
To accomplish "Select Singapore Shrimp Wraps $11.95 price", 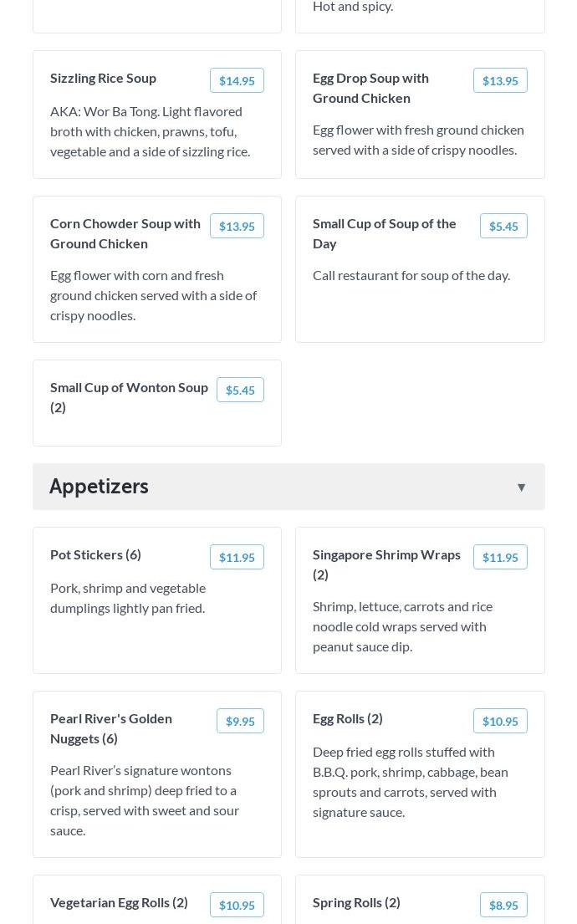I will click(x=500, y=558).
